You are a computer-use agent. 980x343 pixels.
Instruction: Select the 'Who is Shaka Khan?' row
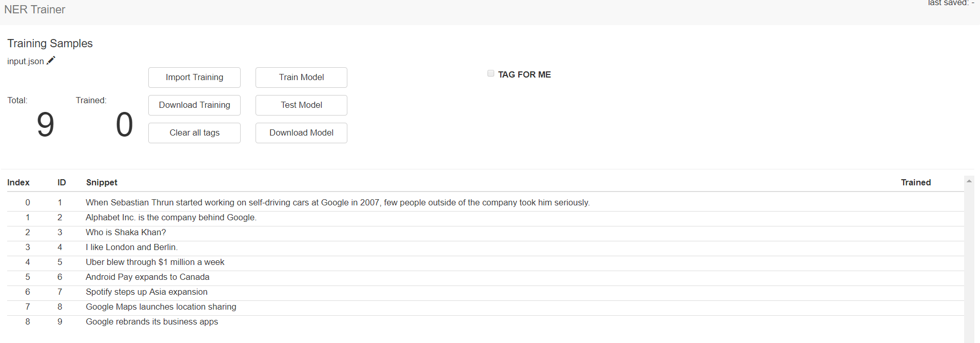click(485, 233)
